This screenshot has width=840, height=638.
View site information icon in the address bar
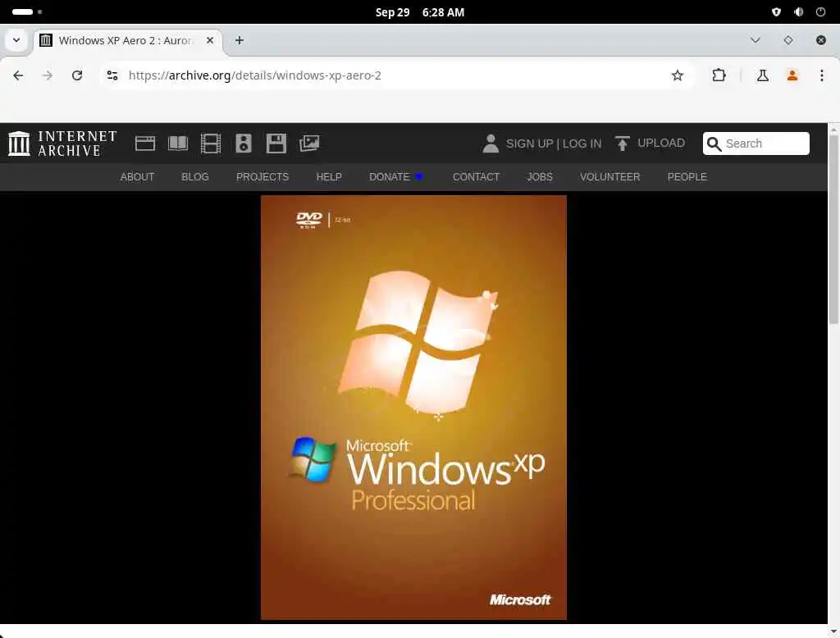click(112, 75)
